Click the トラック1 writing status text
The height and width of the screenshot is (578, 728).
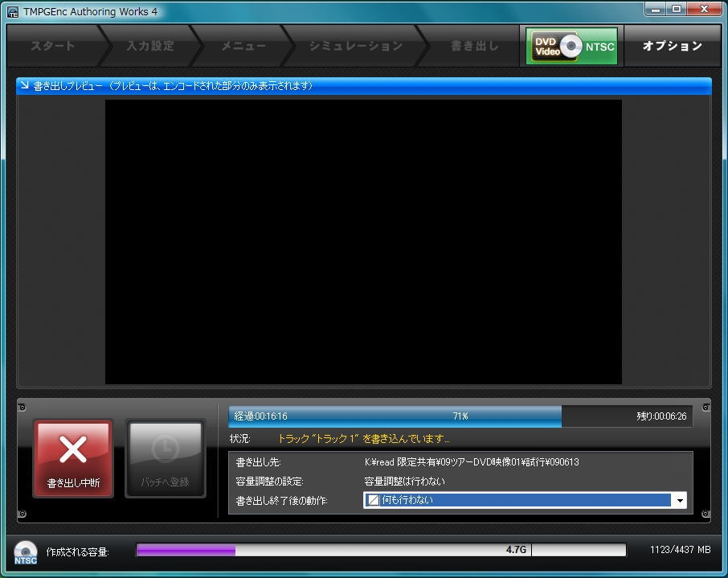363,439
